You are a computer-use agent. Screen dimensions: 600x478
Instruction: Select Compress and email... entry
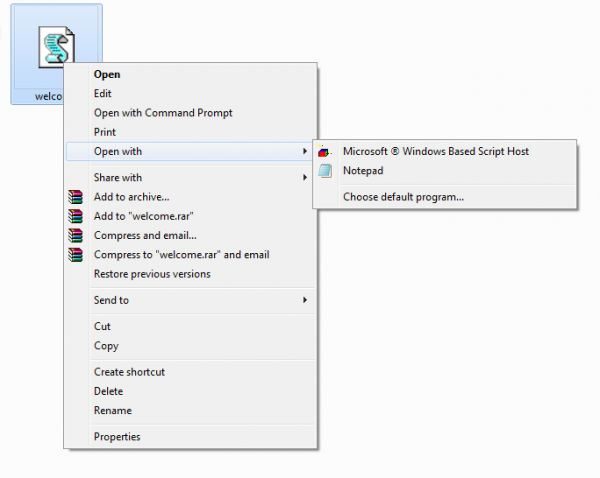190,235
